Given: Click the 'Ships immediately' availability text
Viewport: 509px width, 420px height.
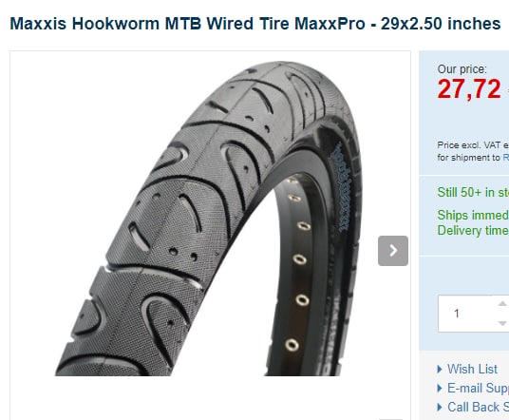Looking at the screenshot, I should point(473,215).
